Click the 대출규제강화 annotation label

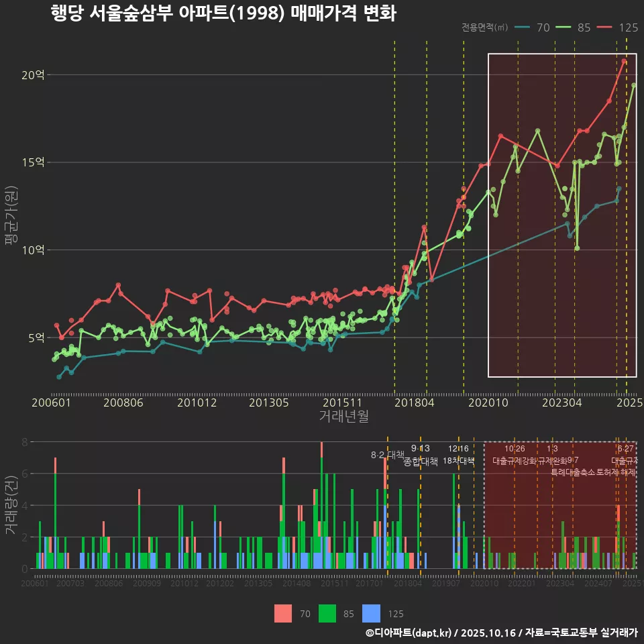tap(515, 461)
